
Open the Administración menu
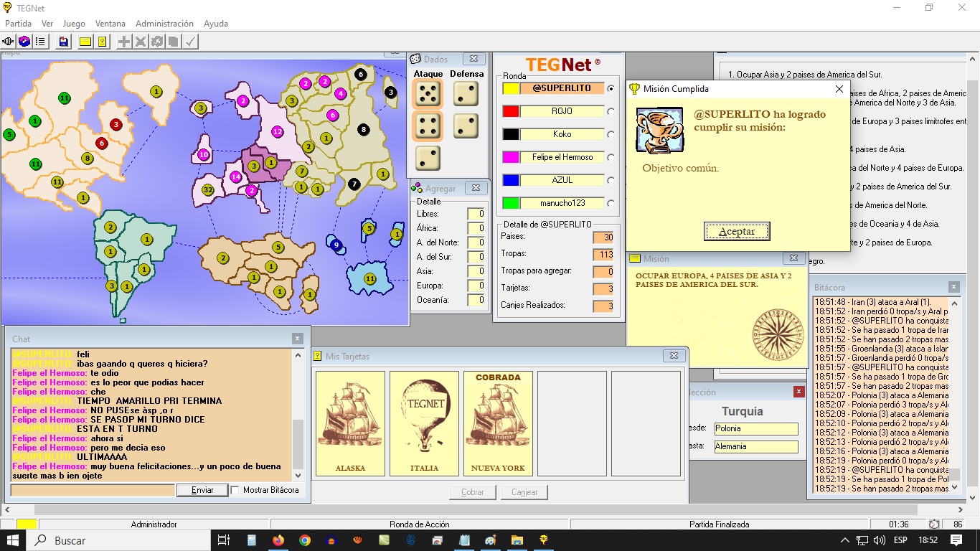tap(164, 24)
